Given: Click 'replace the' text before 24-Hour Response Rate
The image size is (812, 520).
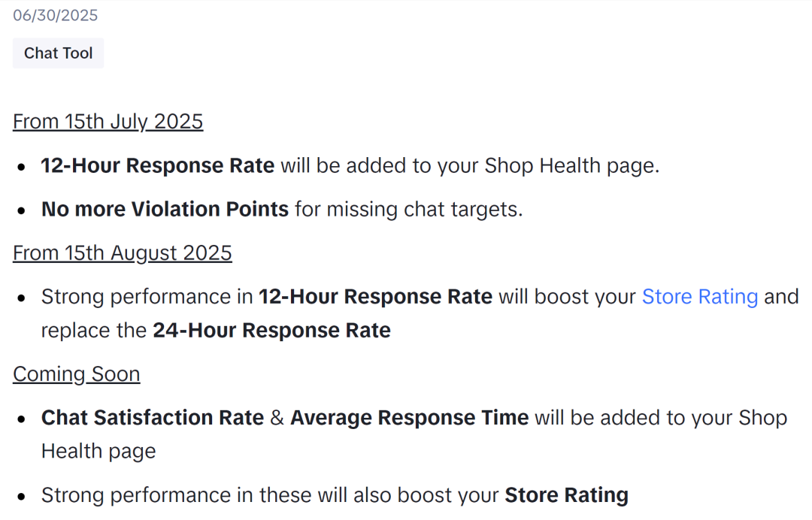Looking at the screenshot, I should (94, 331).
